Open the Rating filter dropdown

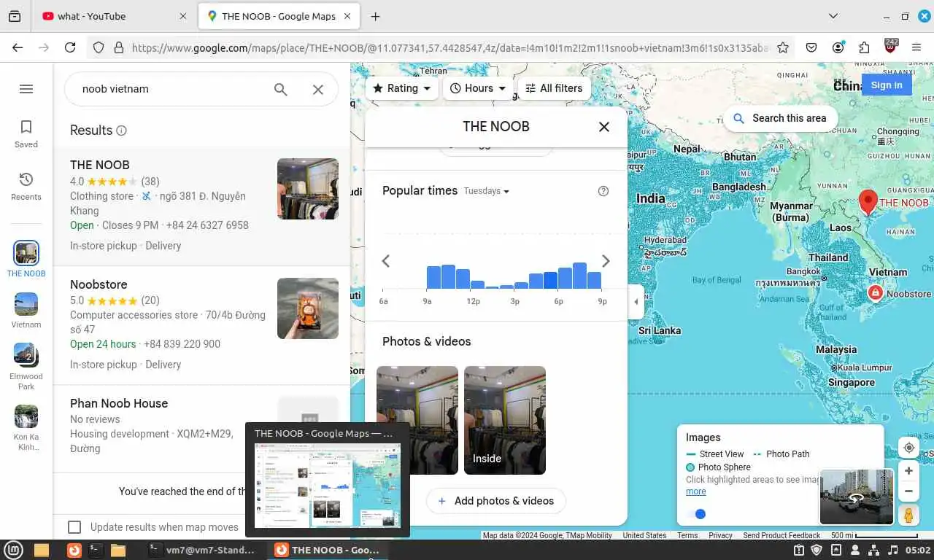[402, 88]
